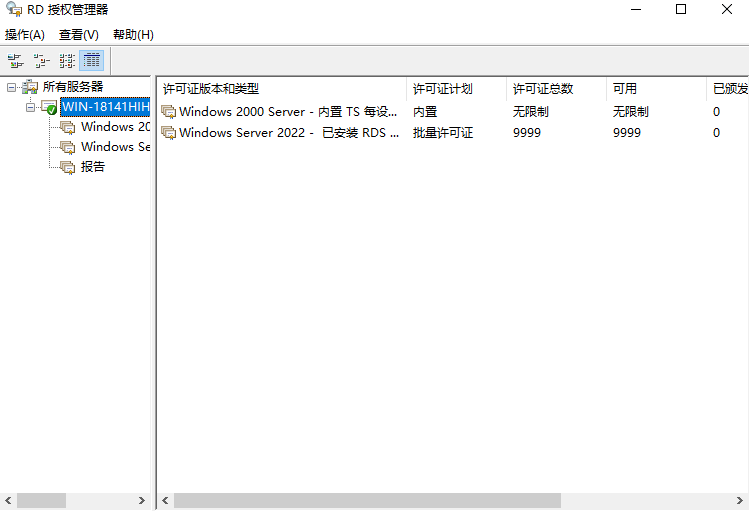
Task: Click the 所有服务器 tree node icon
Action: tap(30, 87)
